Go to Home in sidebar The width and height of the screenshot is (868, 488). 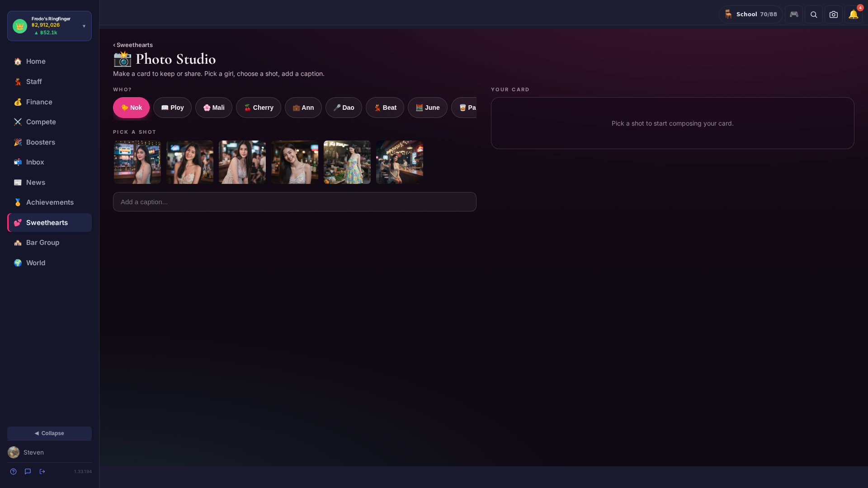[x=49, y=61]
